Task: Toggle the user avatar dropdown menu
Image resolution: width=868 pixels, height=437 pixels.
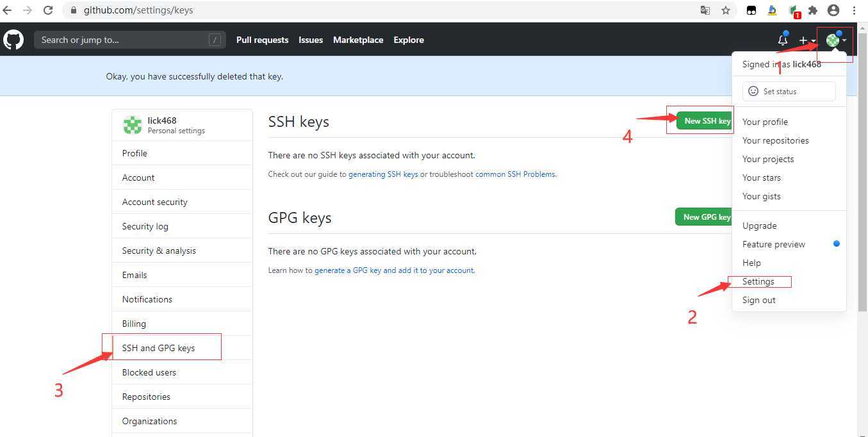Action: [x=835, y=40]
